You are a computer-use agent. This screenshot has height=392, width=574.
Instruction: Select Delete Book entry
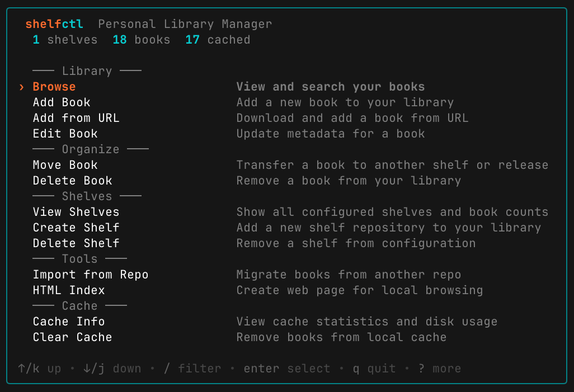click(72, 181)
